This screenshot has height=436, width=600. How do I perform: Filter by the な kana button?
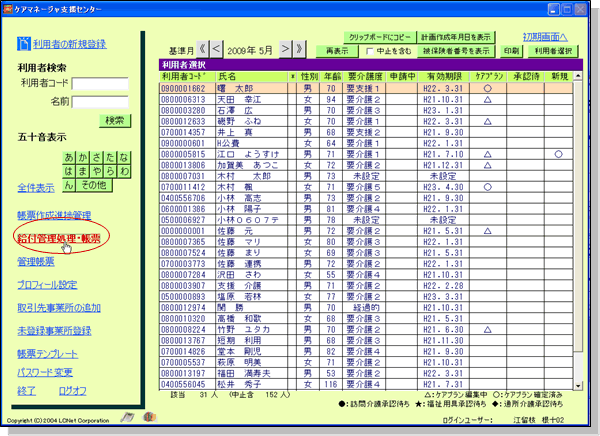124,157
